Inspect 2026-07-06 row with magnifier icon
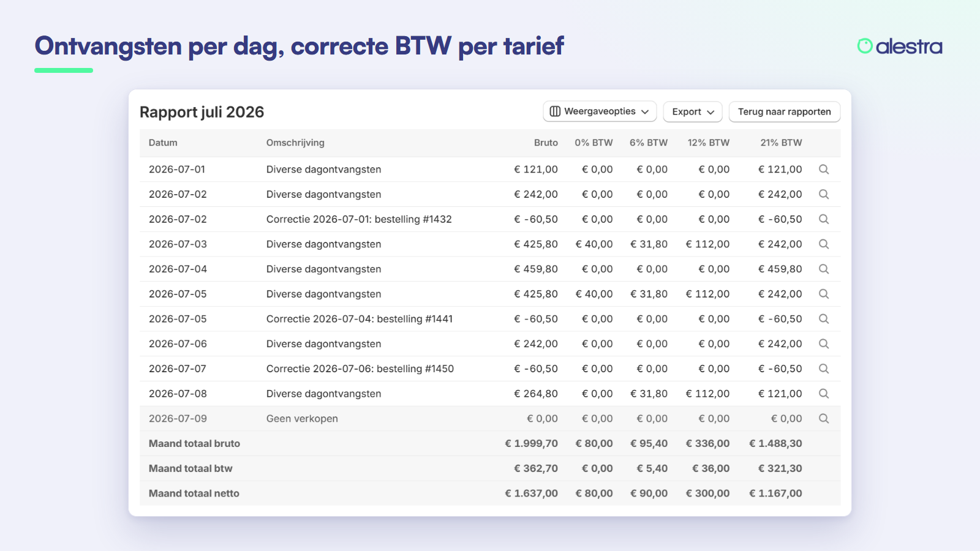The width and height of the screenshot is (980, 551). coord(824,344)
